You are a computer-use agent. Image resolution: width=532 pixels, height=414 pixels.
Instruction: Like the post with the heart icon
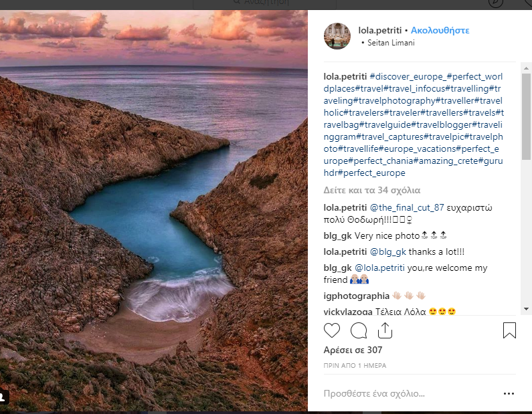332,330
